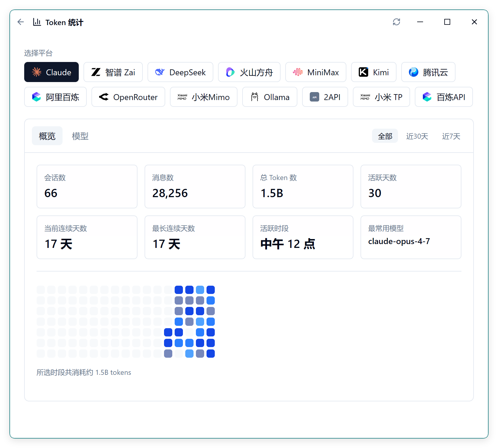Select the 智谱 Zai platform
This screenshot has height=448, width=498.
pos(113,72)
